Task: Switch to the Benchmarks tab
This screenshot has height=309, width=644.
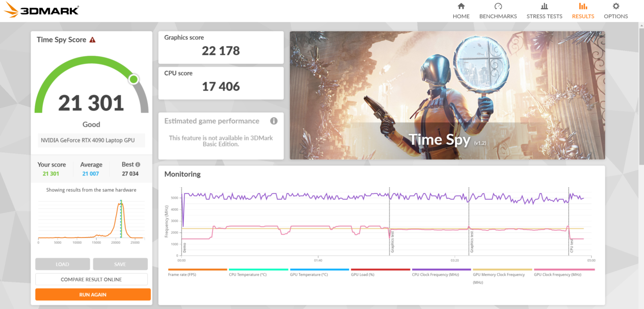Action: [498, 11]
